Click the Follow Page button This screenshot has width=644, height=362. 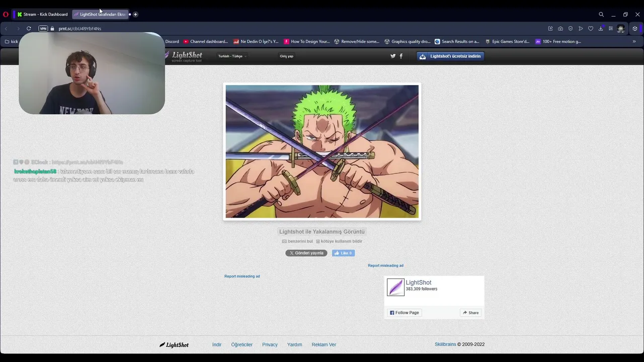tap(405, 313)
